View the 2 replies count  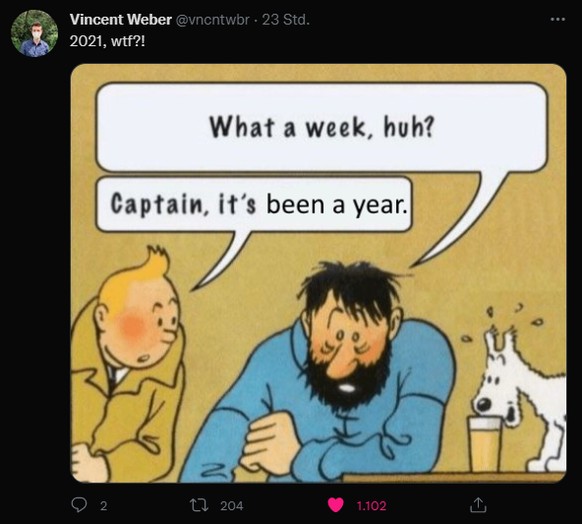(104, 505)
